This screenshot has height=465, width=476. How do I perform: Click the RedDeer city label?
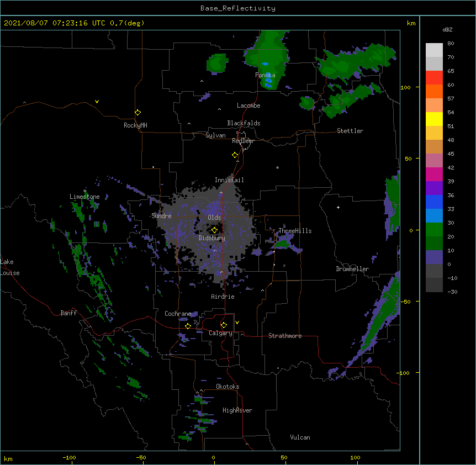click(x=243, y=141)
